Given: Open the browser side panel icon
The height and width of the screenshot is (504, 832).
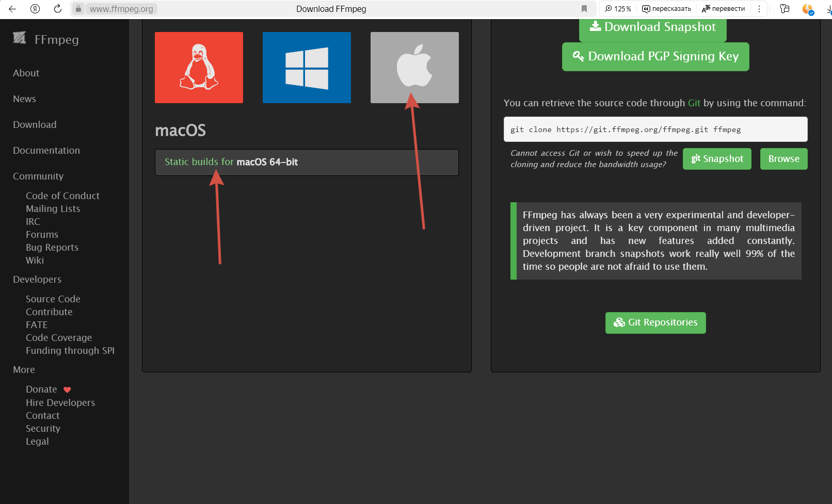Looking at the screenshot, I should [x=785, y=9].
